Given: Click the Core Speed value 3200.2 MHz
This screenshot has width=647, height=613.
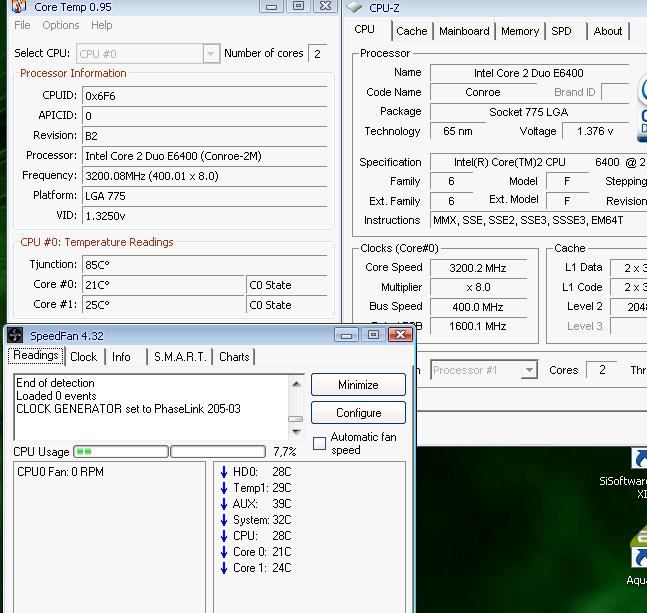Looking at the screenshot, I should [478, 268].
